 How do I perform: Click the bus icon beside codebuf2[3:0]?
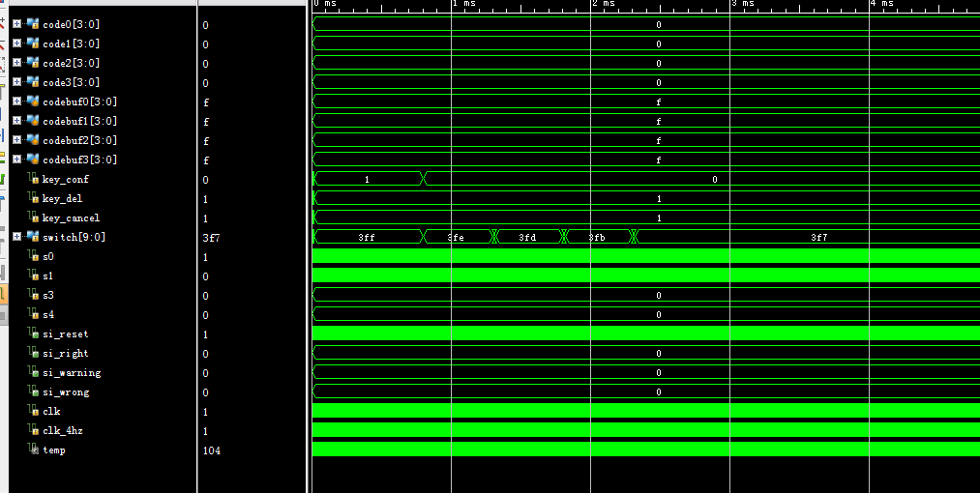pos(33,140)
